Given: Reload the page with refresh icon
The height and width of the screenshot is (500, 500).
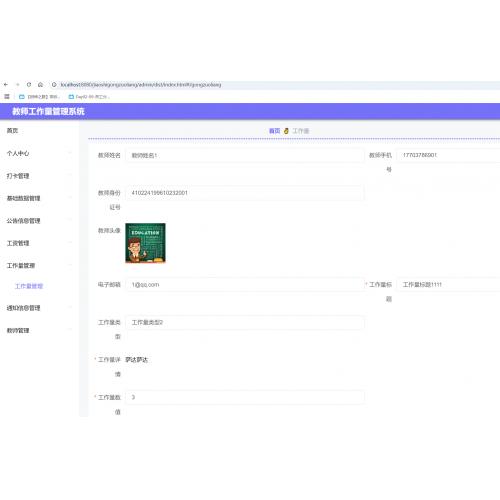Looking at the screenshot, I should 29,85.
